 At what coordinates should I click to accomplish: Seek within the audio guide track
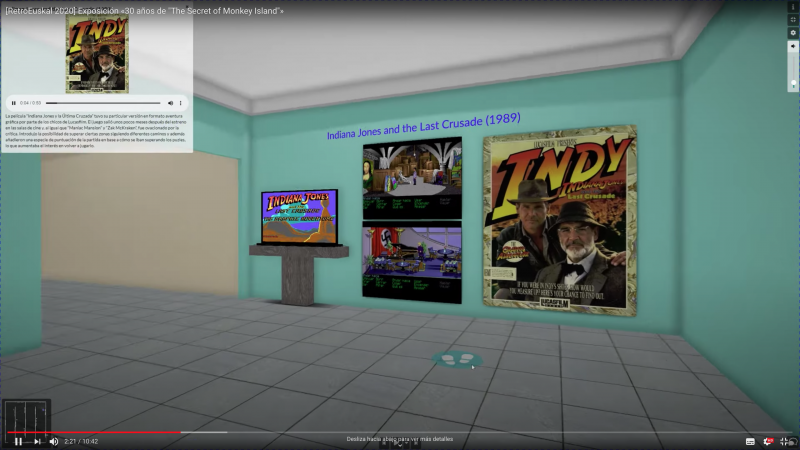tap(103, 103)
